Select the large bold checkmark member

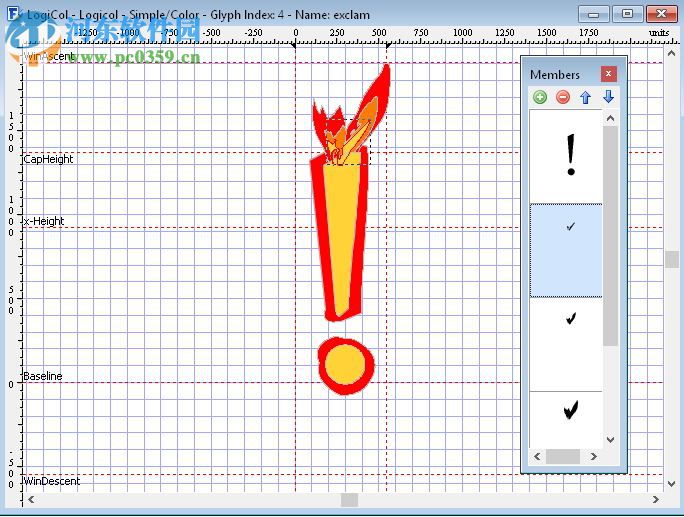click(566, 419)
